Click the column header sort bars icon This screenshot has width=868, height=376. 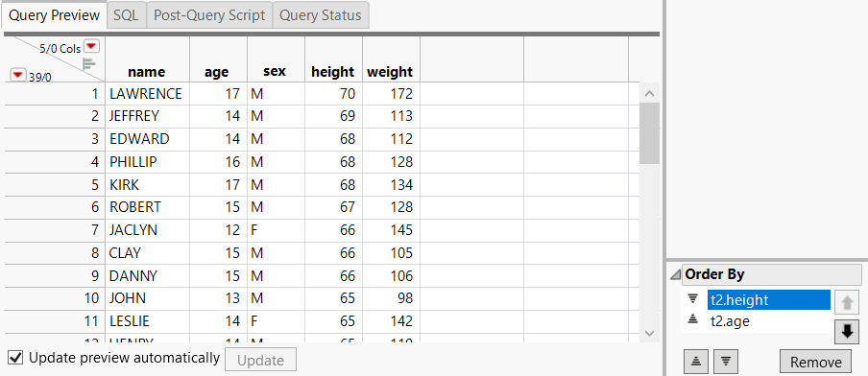coord(89,63)
